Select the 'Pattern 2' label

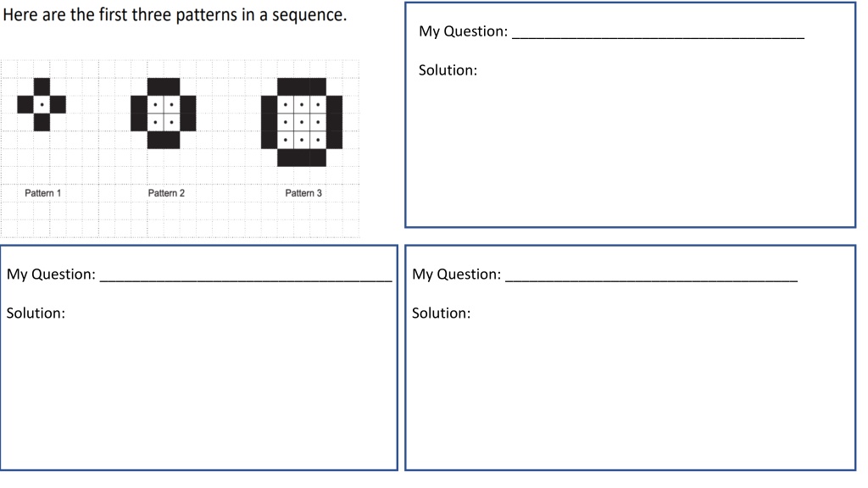[166, 193]
